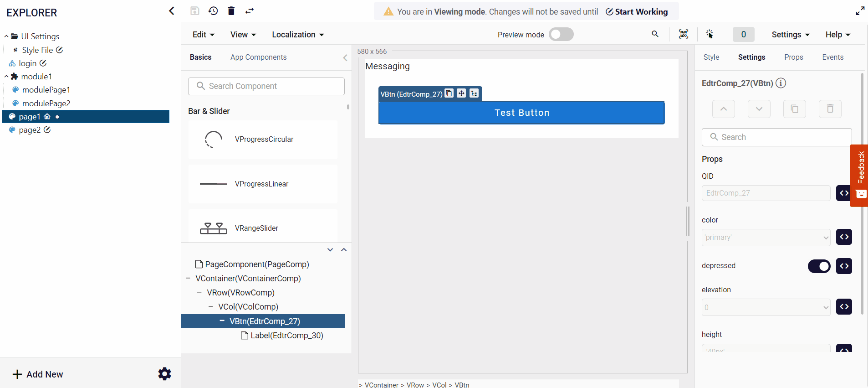The width and height of the screenshot is (868, 388).
Task: Click the search magnifier icon in menu bar
Action: pos(655,34)
